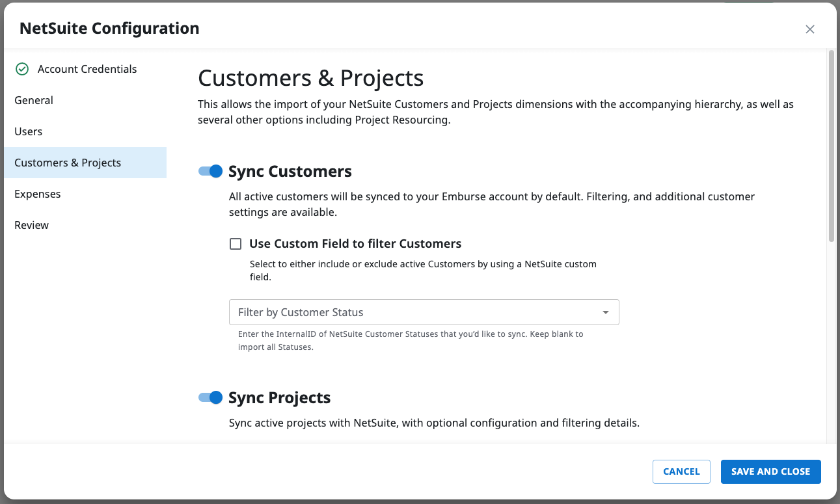The width and height of the screenshot is (840, 504).
Task: Open the Users section
Action: 85,131
